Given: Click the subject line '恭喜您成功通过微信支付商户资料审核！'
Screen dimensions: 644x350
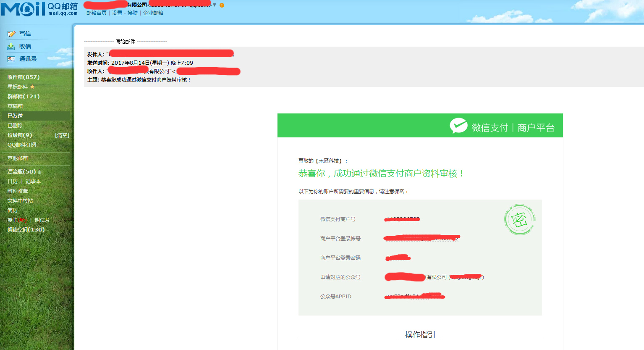Looking at the screenshot, I should click(x=147, y=80).
